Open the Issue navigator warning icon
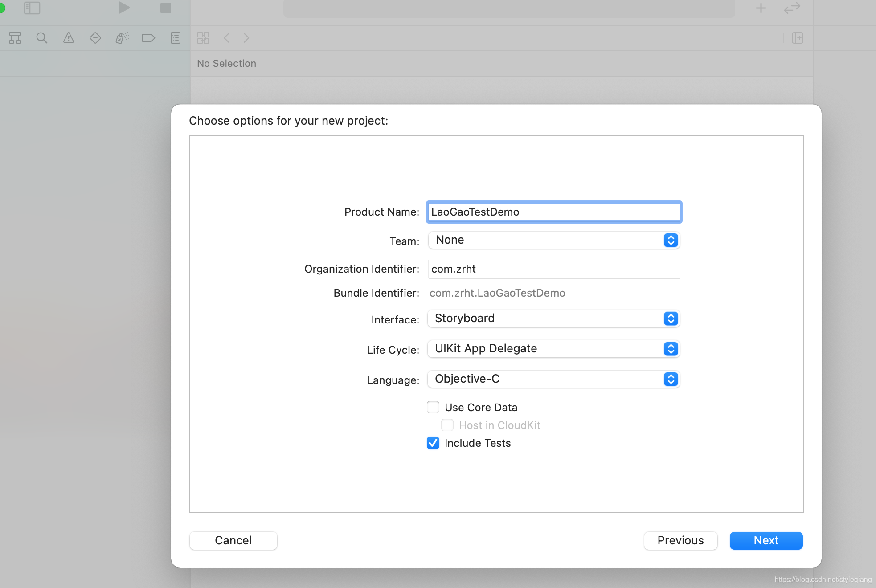This screenshot has width=876, height=588. [69, 38]
